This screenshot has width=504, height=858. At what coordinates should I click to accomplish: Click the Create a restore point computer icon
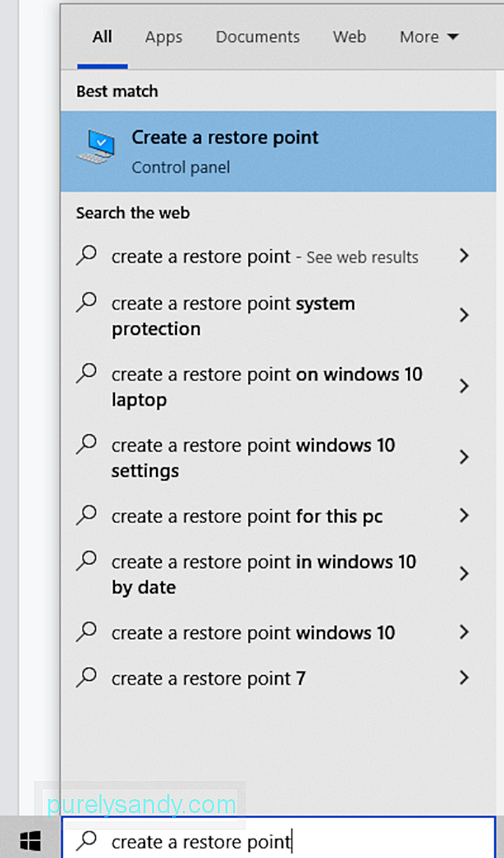[x=96, y=147]
